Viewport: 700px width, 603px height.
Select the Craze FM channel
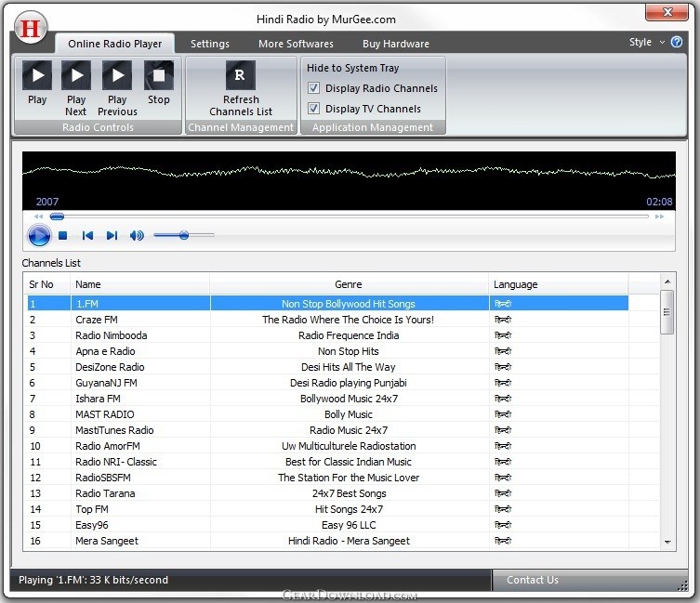pyautogui.click(x=327, y=320)
